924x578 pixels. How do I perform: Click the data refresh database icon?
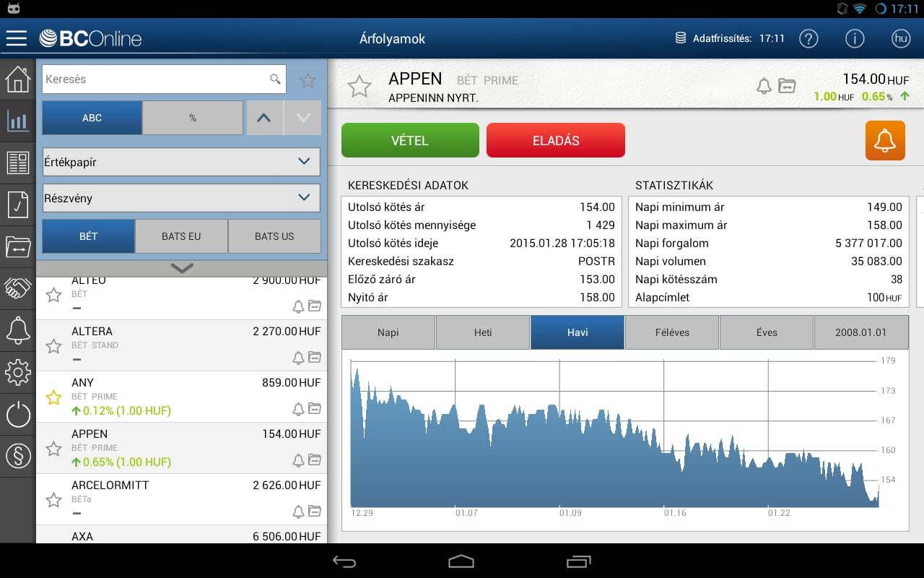click(680, 38)
